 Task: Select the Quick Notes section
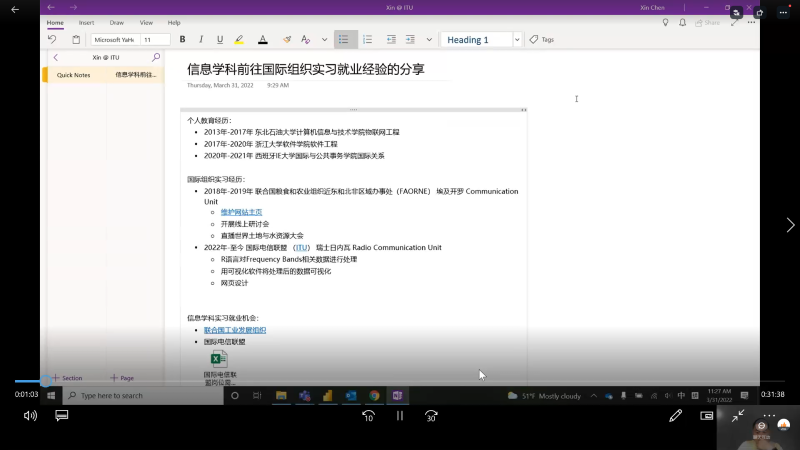tap(73, 75)
